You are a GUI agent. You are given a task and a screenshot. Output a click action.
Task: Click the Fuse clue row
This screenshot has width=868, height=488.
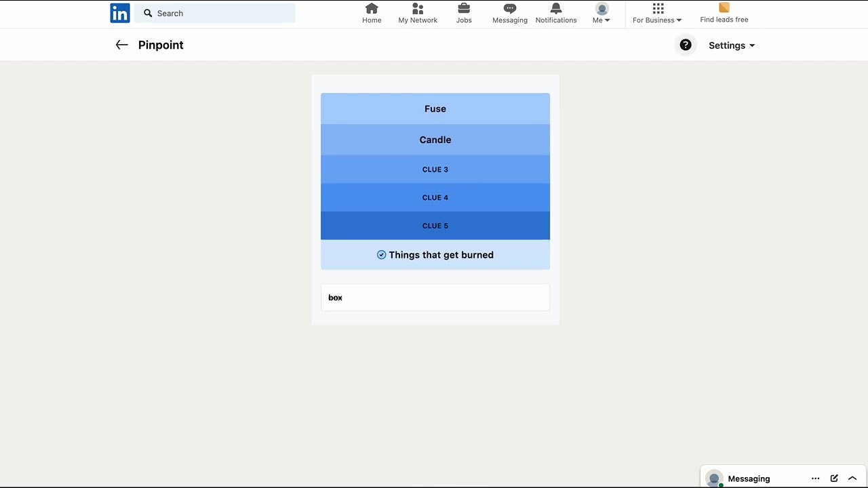435,108
